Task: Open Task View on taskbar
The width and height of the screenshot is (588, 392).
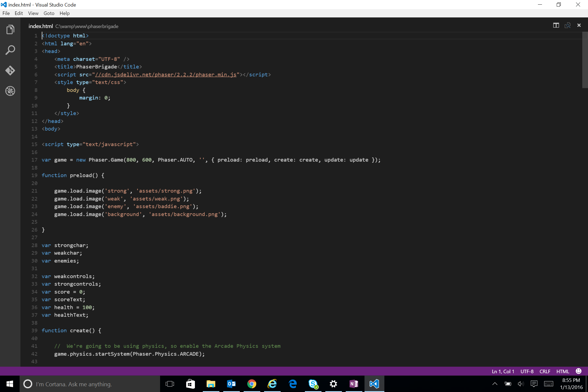Action: coord(170,384)
